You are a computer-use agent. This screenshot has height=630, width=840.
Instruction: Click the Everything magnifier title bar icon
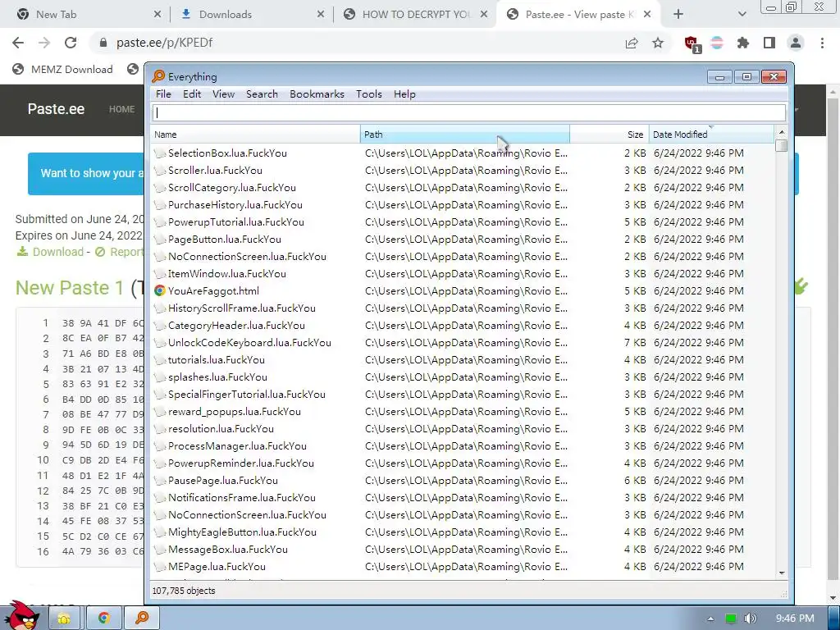pyautogui.click(x=158, y=76)
